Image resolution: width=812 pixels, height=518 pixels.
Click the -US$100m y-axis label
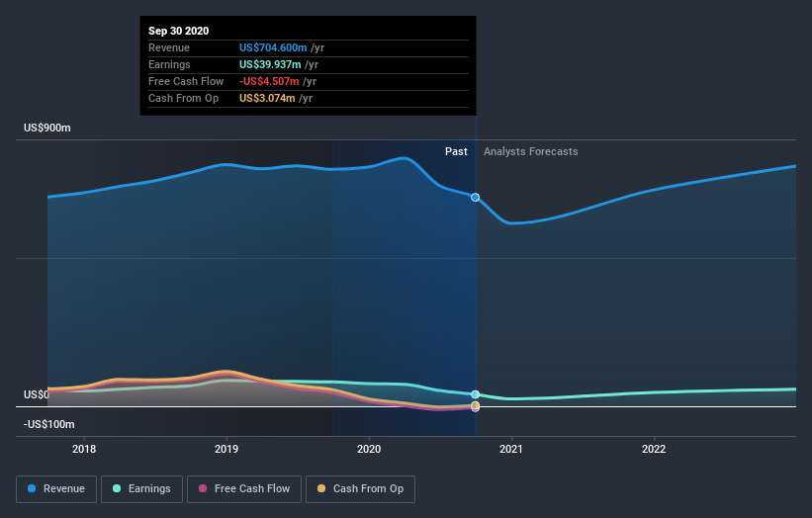pos(49,424)
